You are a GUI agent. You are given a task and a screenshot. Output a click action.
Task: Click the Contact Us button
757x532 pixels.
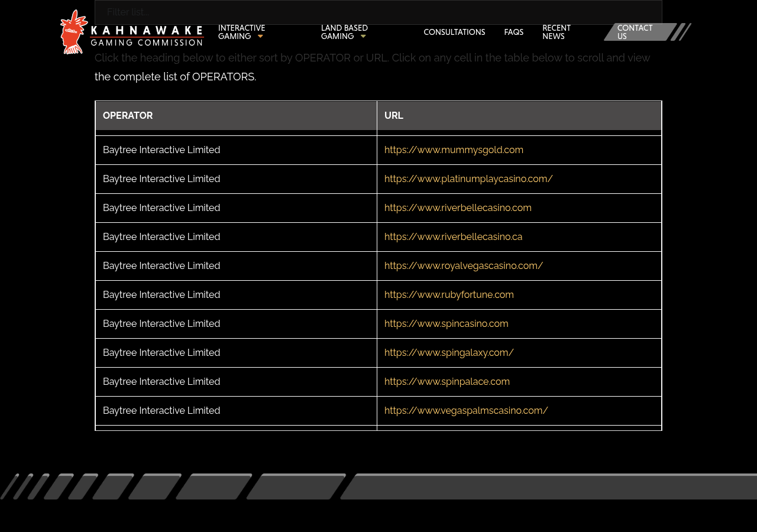point(640,32)
